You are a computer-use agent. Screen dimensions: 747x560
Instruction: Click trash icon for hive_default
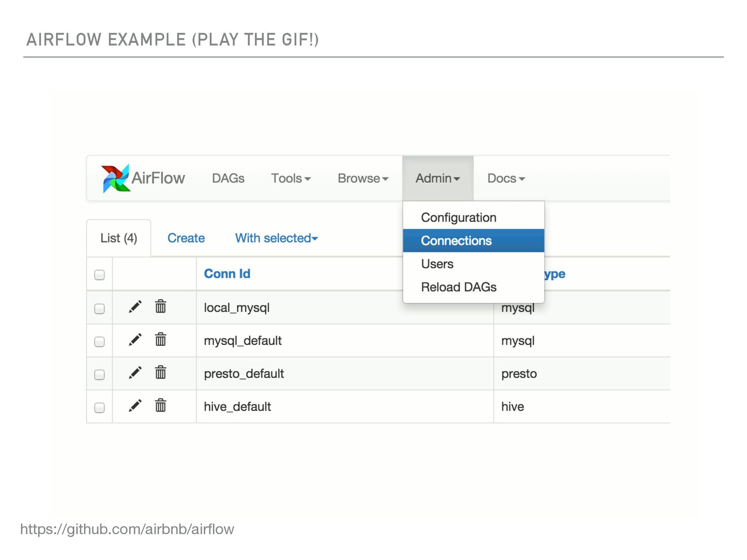(160, 406)
